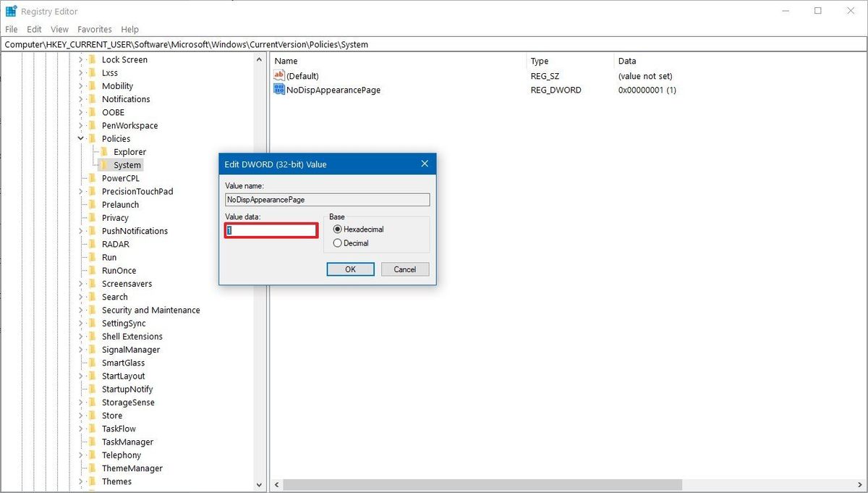The image size is (868, 493).
Task: Select the System folder icon
Action: tap(106, 164)
